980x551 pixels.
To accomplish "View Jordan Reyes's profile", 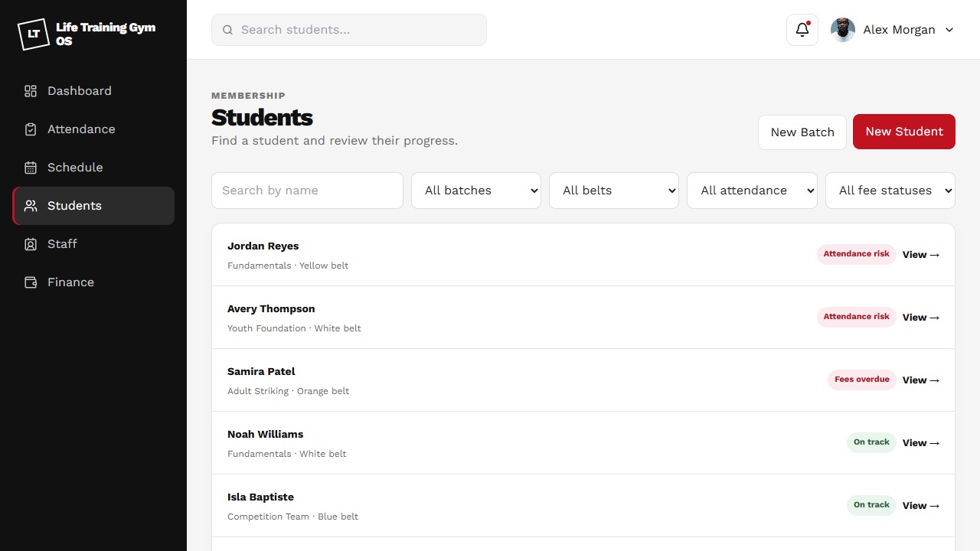I will (921, 255).
